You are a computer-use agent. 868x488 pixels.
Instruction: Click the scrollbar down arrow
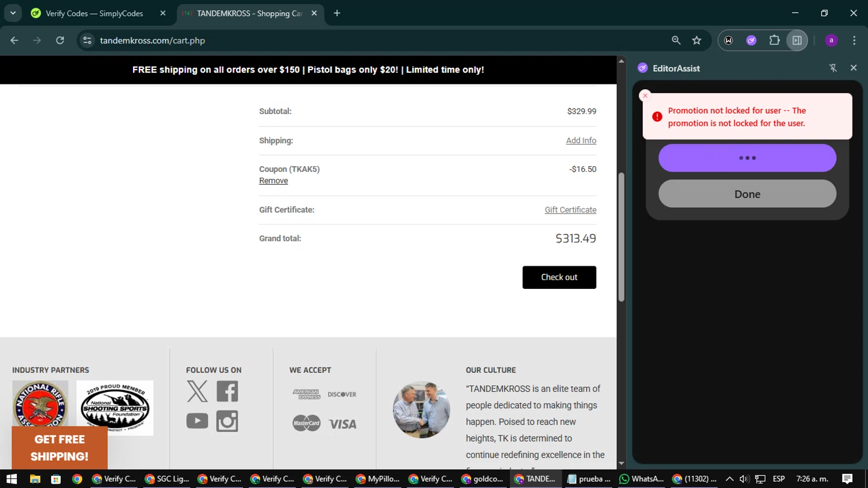tap(621, 464)
